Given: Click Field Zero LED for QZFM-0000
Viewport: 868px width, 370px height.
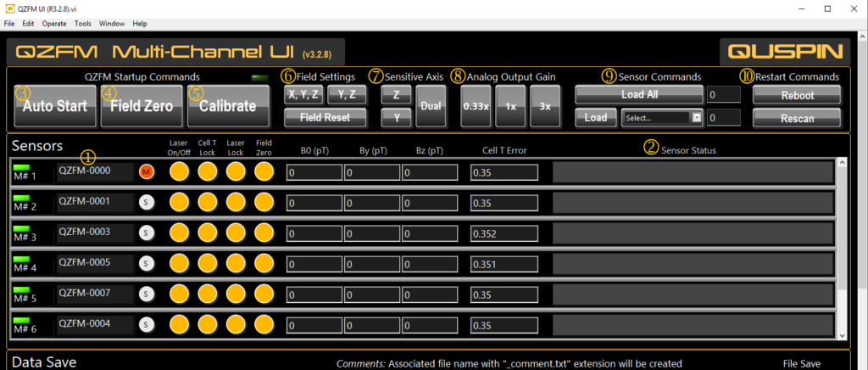Looking at the screenshot, I should [x=264, y=171].
